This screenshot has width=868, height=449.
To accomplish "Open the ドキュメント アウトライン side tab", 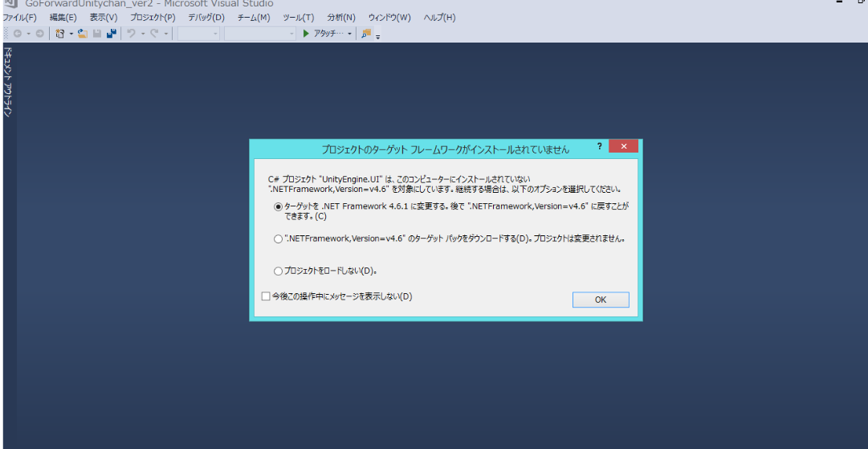I will coord(8,82).
